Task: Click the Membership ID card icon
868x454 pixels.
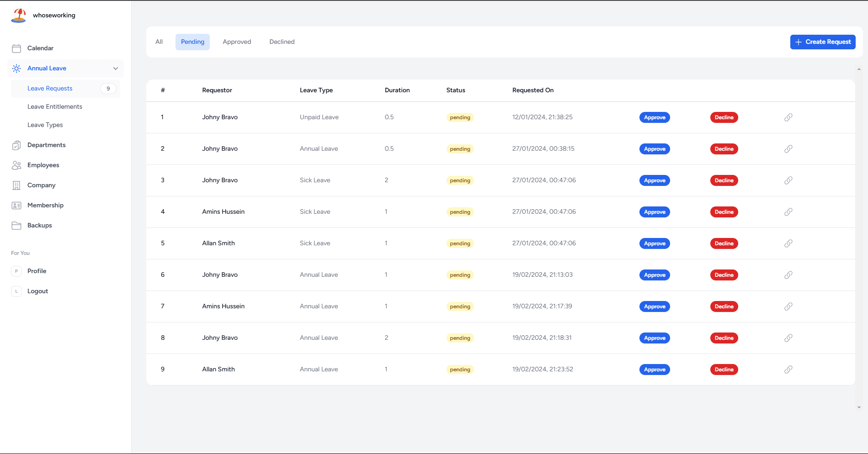Action: pyautogui.click(x=16, y=206)
